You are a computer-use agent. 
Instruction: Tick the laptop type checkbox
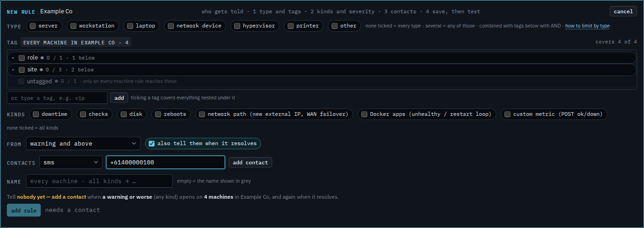[130, 26]
